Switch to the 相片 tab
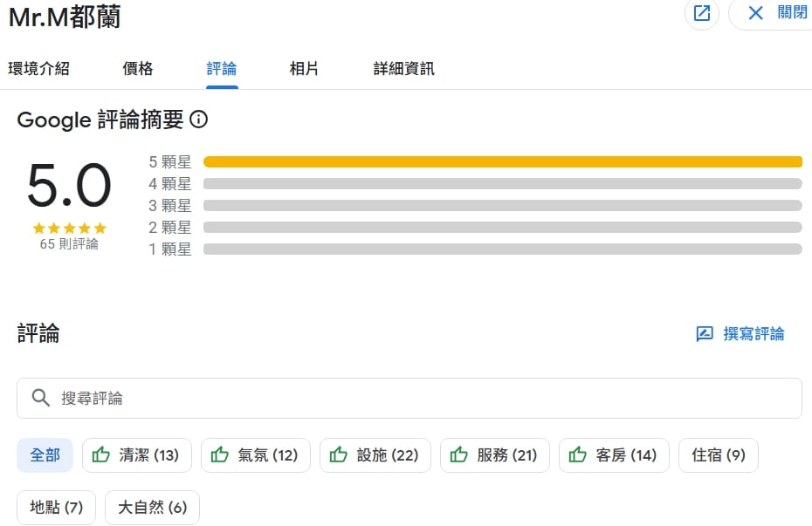 303,68
